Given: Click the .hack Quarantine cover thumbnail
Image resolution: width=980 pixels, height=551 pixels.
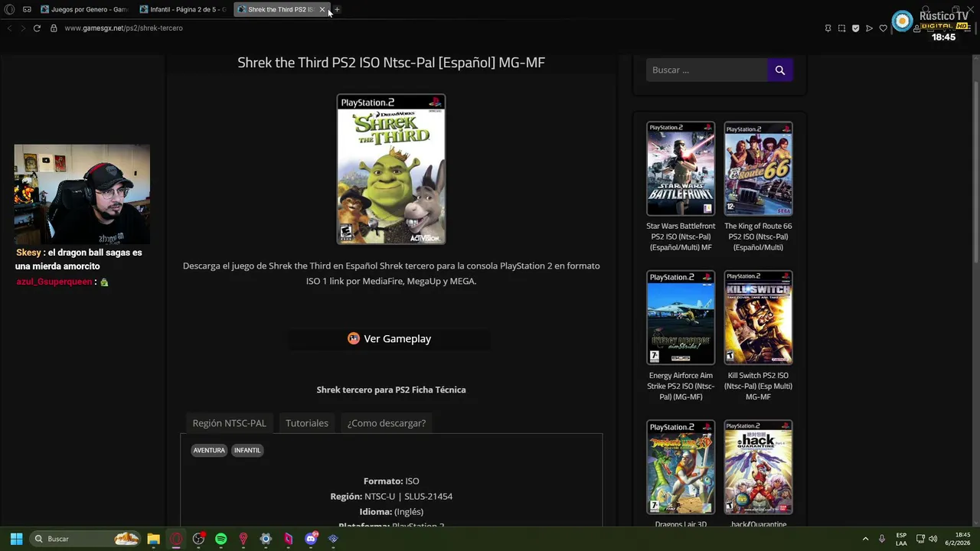Looking at the screenshot, I should tap(758, 467).
